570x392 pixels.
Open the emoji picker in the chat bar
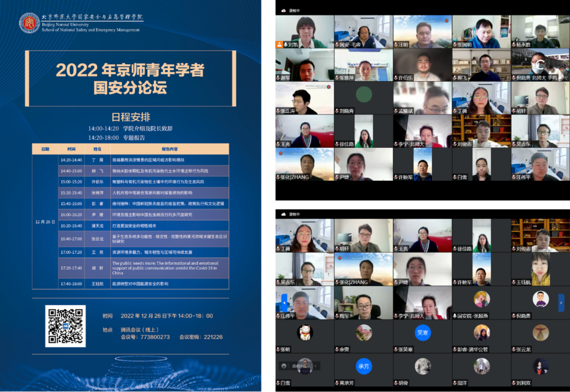[284, 366]
